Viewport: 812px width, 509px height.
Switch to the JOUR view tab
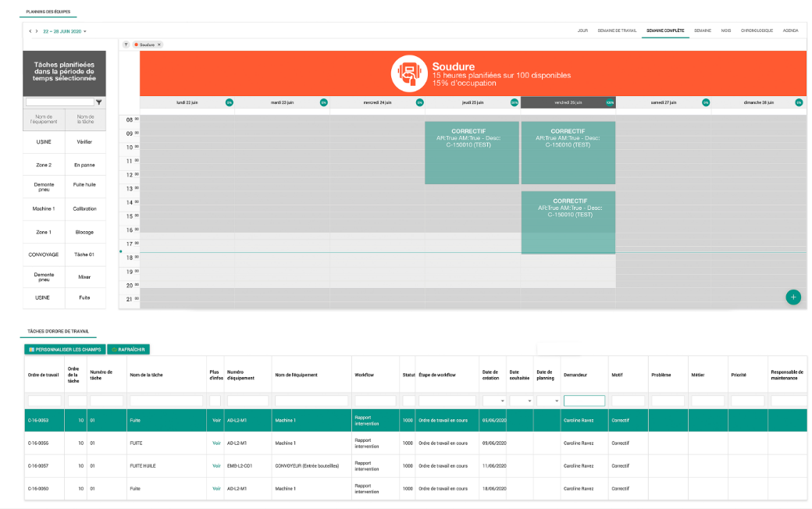[x=582, y=30]
